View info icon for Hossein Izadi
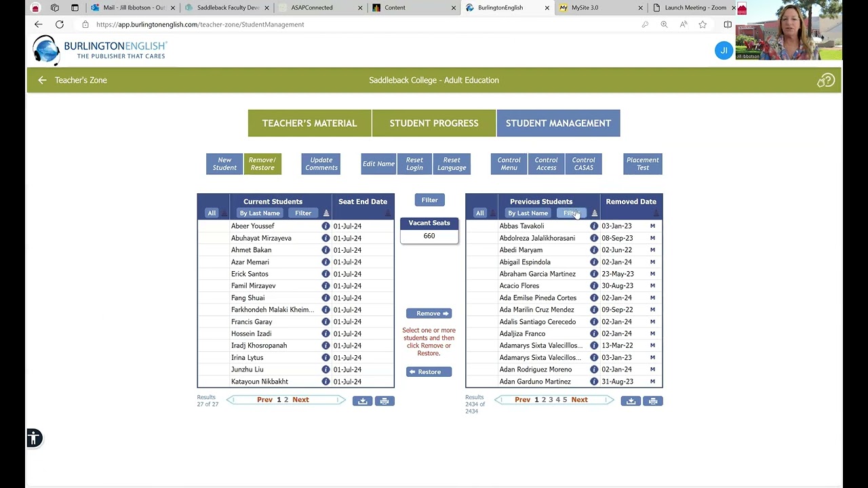This screenshot has width=868, height=488. 325,333
